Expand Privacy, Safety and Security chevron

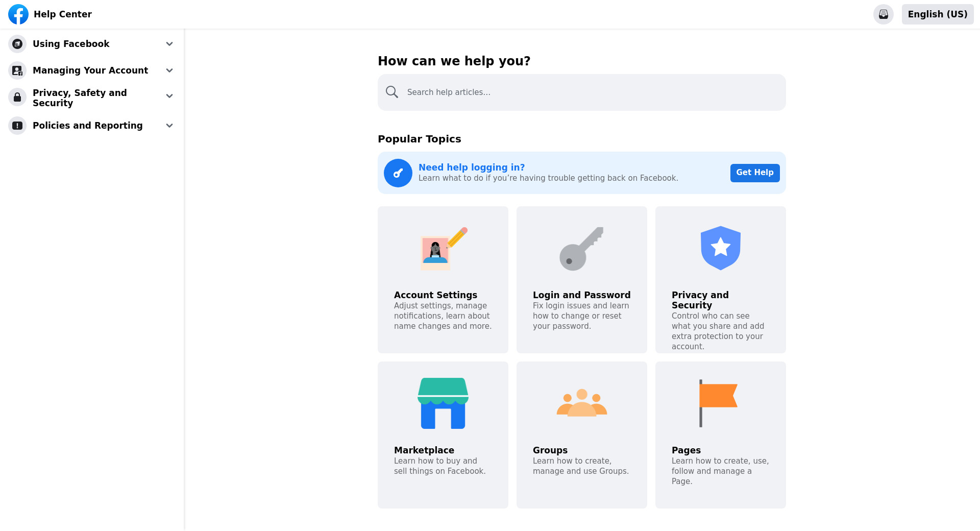click(169, 96)
